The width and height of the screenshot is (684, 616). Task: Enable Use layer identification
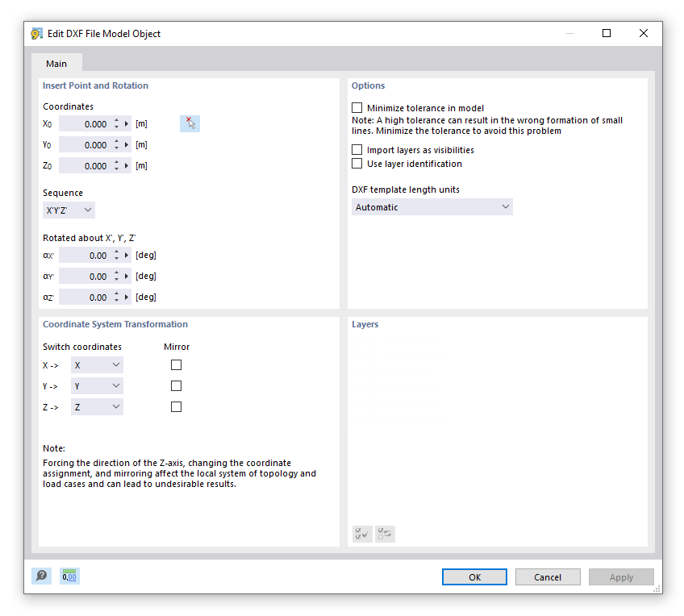pyautogui.click(x=357, y=163)
